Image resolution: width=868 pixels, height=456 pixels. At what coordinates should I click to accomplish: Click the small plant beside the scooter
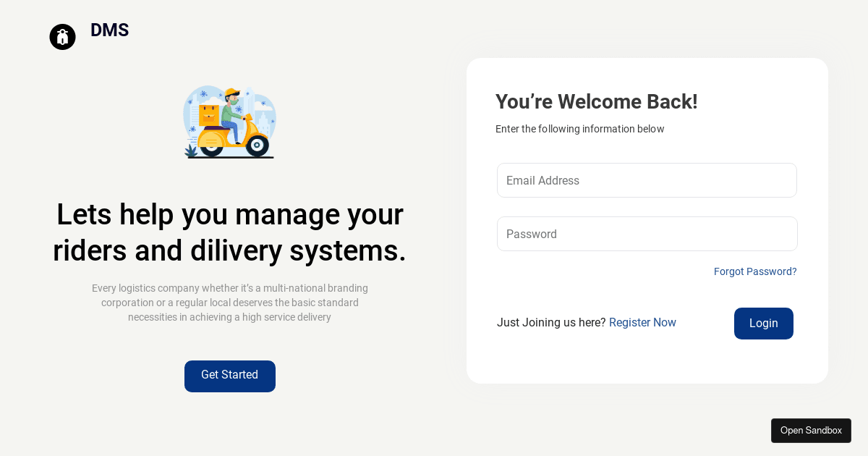point(191,151)
